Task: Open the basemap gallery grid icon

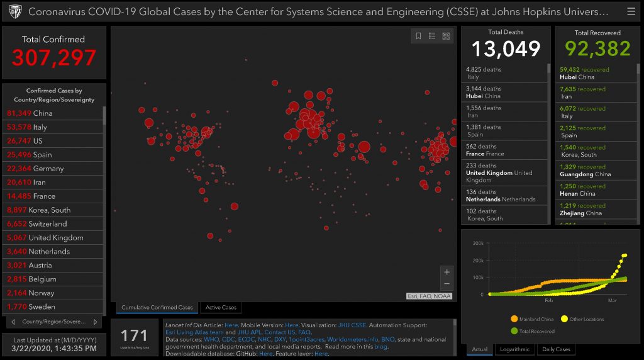Action: tap(446, 36)
